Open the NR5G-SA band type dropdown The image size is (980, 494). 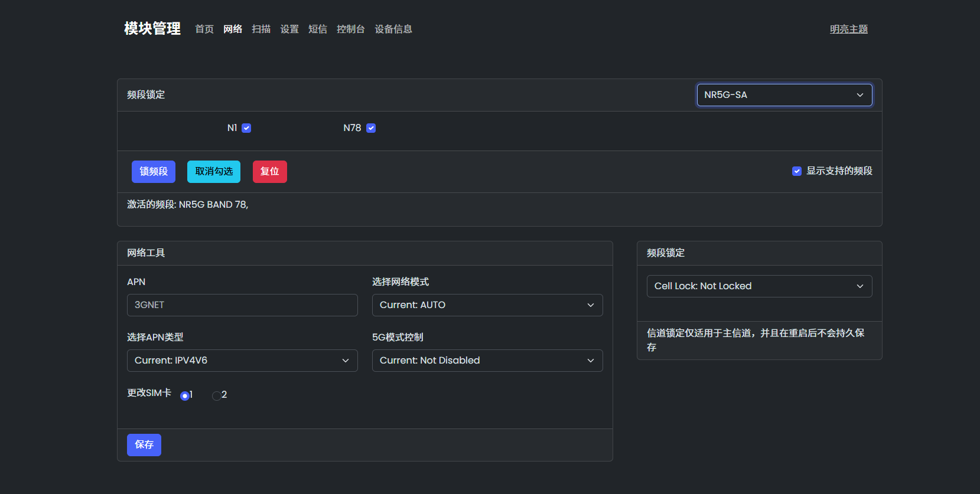(x=784, y=95)
